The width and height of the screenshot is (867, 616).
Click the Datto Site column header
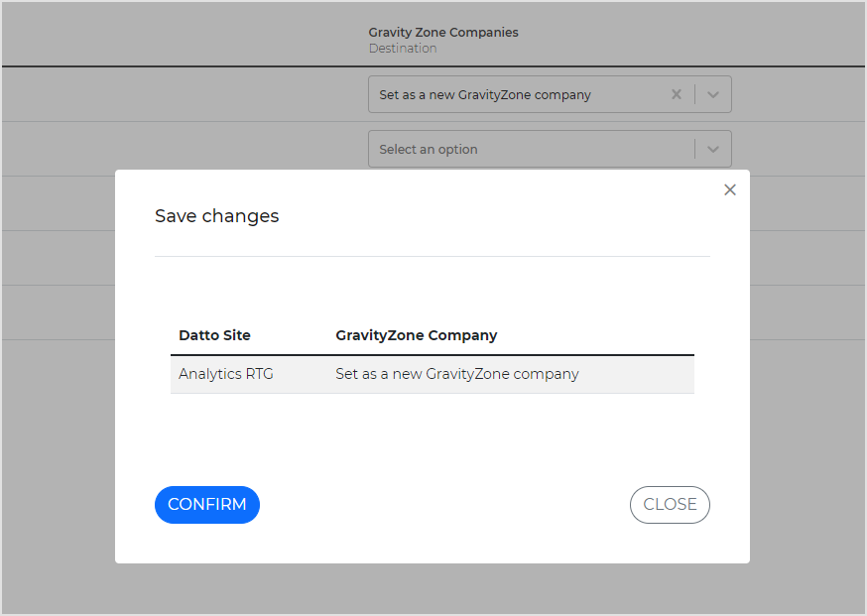pos(214,335)
